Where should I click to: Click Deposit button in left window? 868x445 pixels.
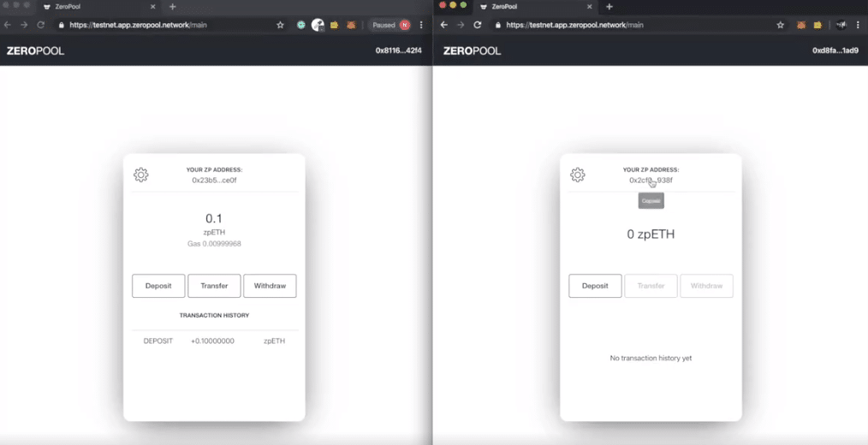(x=158, y=286)
